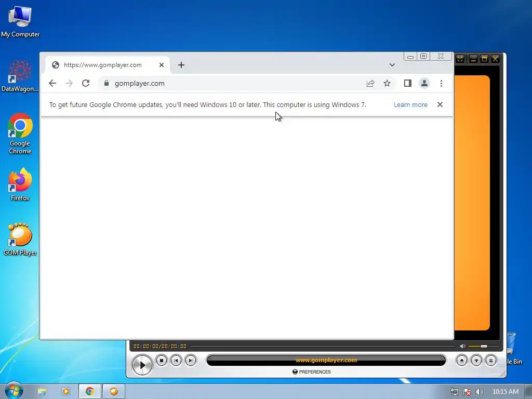Open the Chrome profile avatar

pyautogui.click(x=424, y=84)
